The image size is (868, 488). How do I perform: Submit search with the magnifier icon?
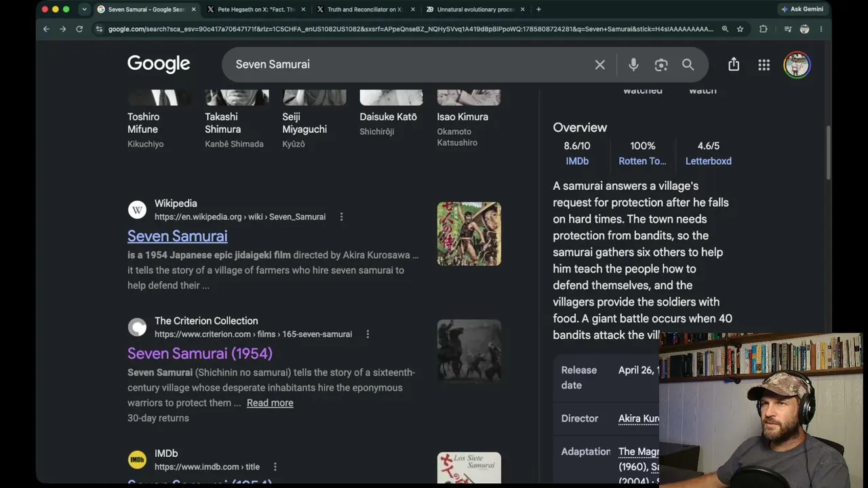coord(688,64)
